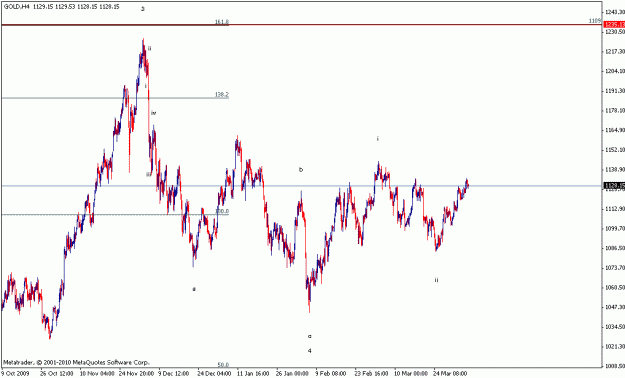
Task: Click the 24 Dec 04:00 date label
Action: pos(214,374)
